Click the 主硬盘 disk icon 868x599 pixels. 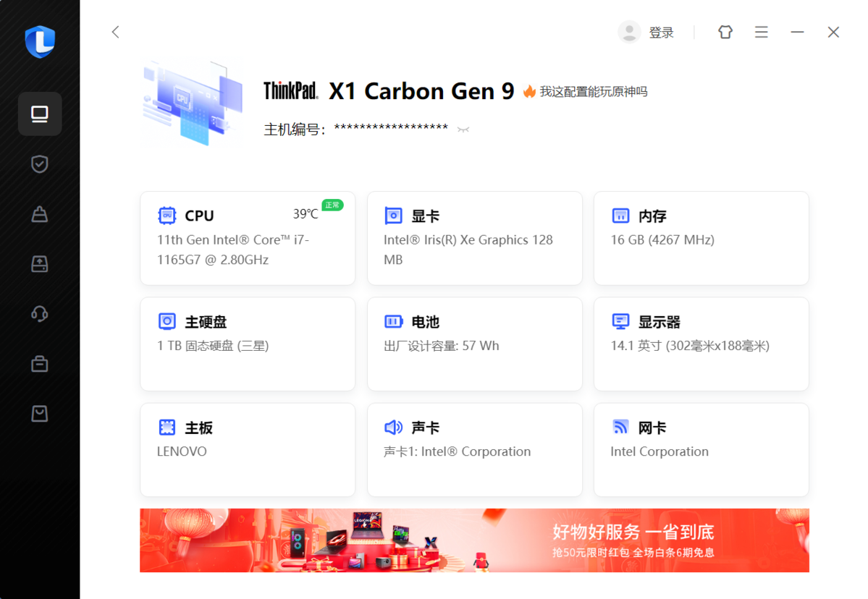(167, 321)
